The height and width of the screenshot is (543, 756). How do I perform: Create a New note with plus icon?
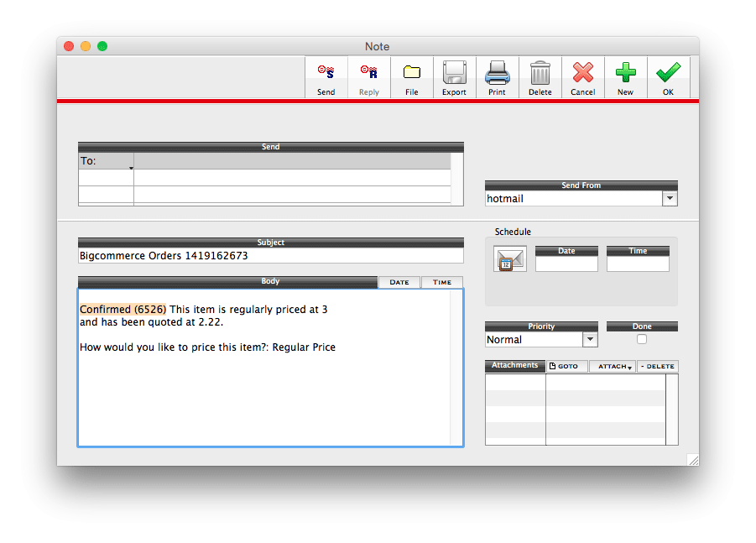[625, 73]
